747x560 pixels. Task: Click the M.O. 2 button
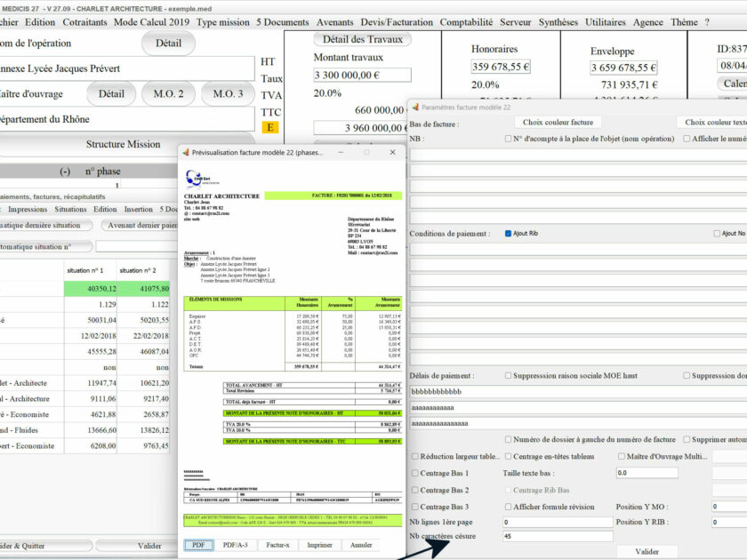(x=168, y=94)
